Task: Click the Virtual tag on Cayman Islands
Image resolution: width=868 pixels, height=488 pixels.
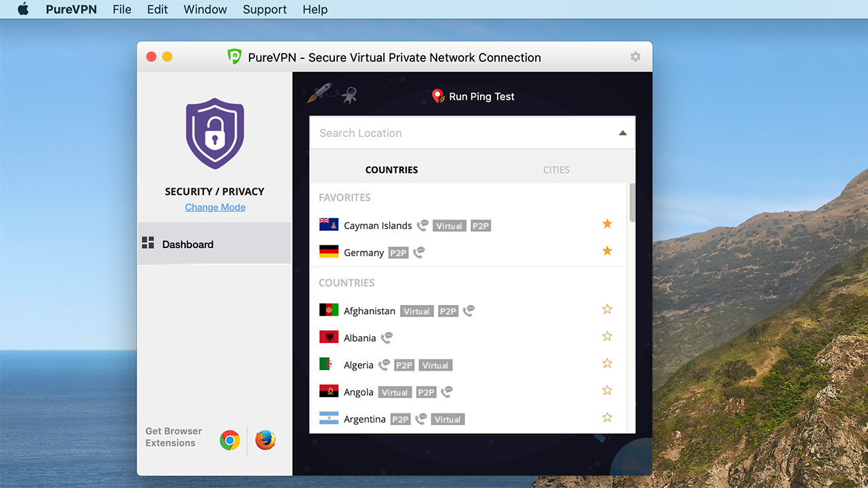Action: pyautogui.click(x=449, y=226)
